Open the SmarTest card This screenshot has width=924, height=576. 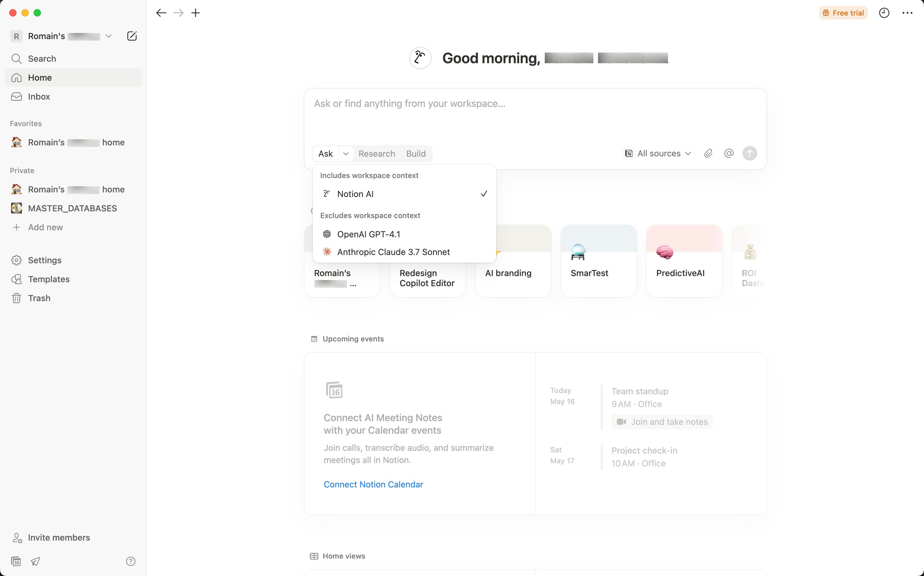coord(599,261)
